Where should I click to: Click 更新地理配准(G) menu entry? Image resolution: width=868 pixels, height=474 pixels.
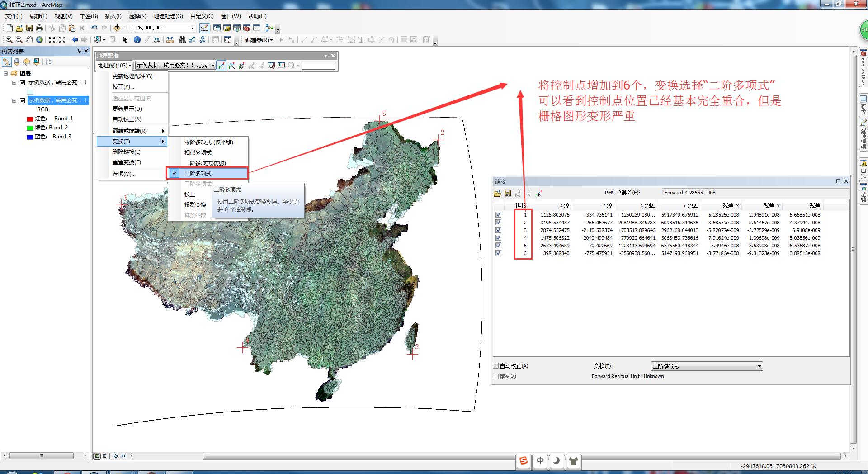point(132,76)
